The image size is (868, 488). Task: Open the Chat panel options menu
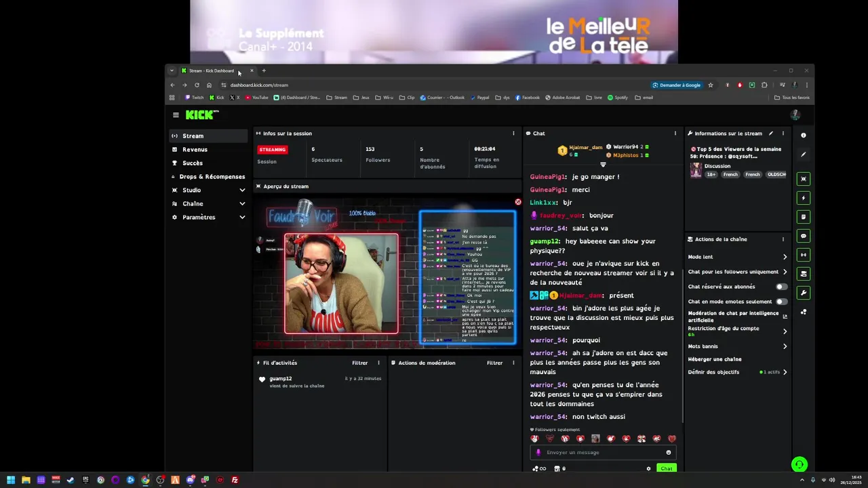pyautogui.click(x=675, y=134)
